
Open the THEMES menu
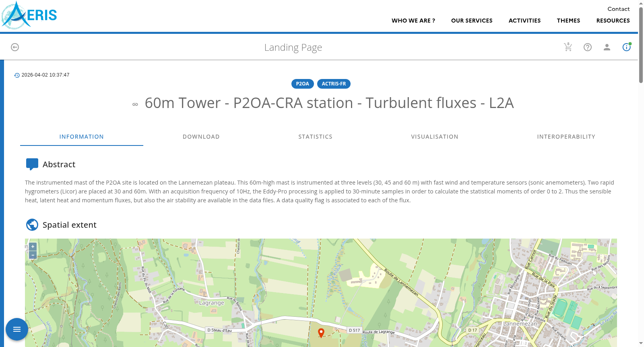pyautogui.click(x=568, y=21)
